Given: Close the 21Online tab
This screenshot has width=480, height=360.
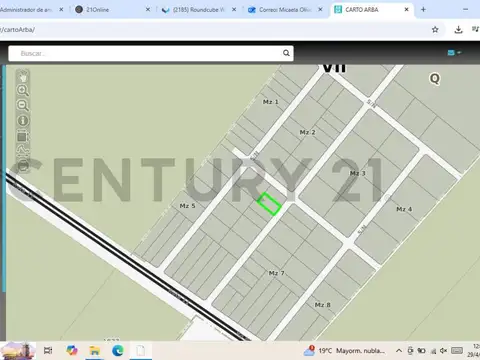Looking at the screenshot, I should pyautogui.click(x=148, y=10).
